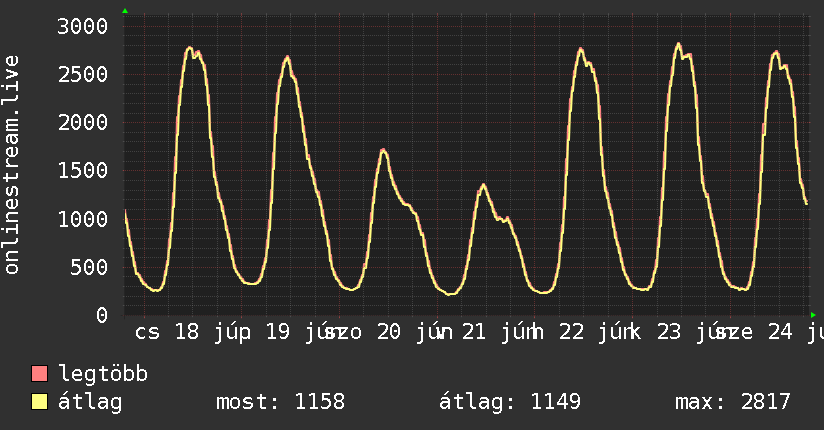Click the '22' date label on x-axis
This screenshot has width=824, height=430.
coord(571,332)
